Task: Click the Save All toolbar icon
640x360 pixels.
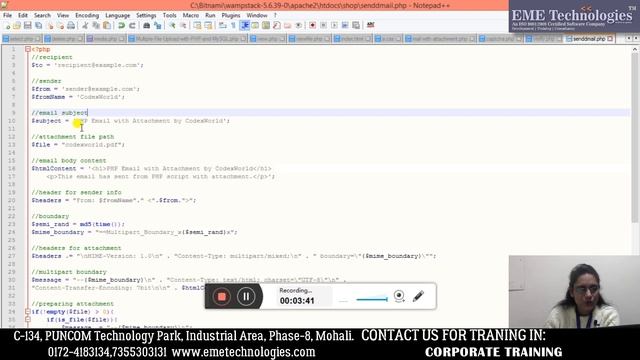Action: tap(38, 26)
